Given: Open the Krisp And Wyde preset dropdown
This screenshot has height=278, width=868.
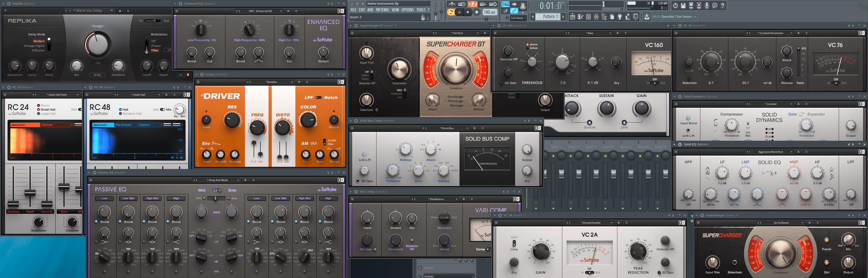Looking at the screenshot, I should [238, 180].
